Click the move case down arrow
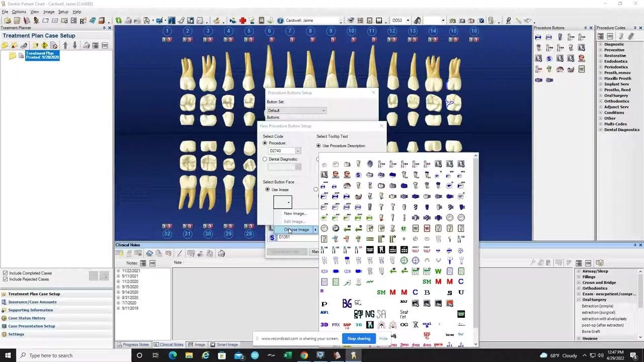The width and height of the screenshot is (644, 362). click(74, 45)
